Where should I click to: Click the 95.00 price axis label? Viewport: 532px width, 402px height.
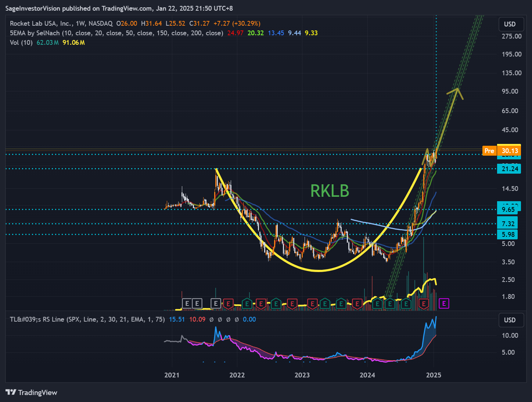point(510,91)
